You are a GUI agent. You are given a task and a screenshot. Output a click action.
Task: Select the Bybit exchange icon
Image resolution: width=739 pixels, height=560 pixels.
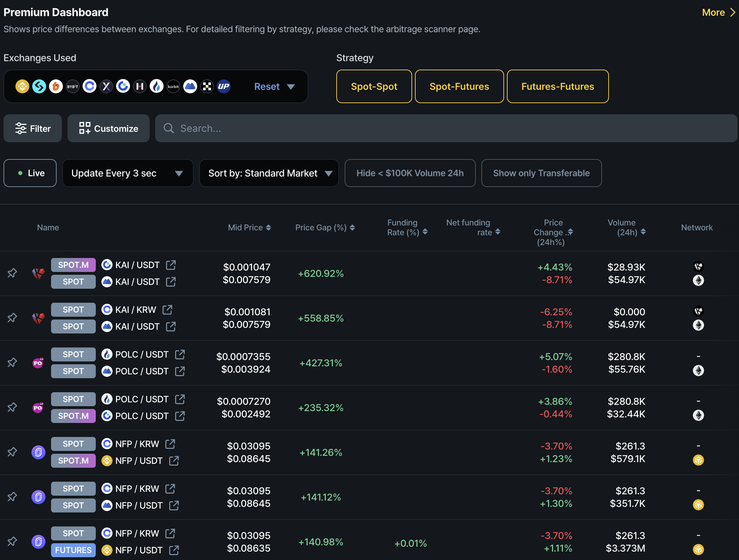73,86
